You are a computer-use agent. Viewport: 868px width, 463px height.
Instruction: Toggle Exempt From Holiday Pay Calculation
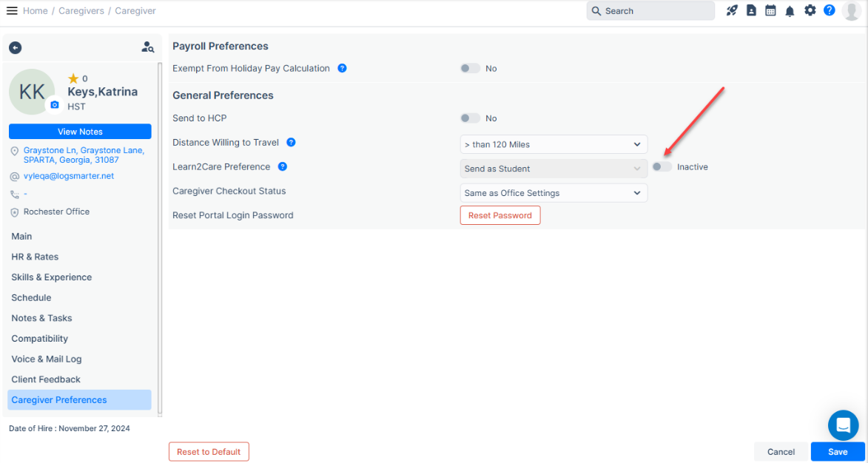[x=470, y=68]
